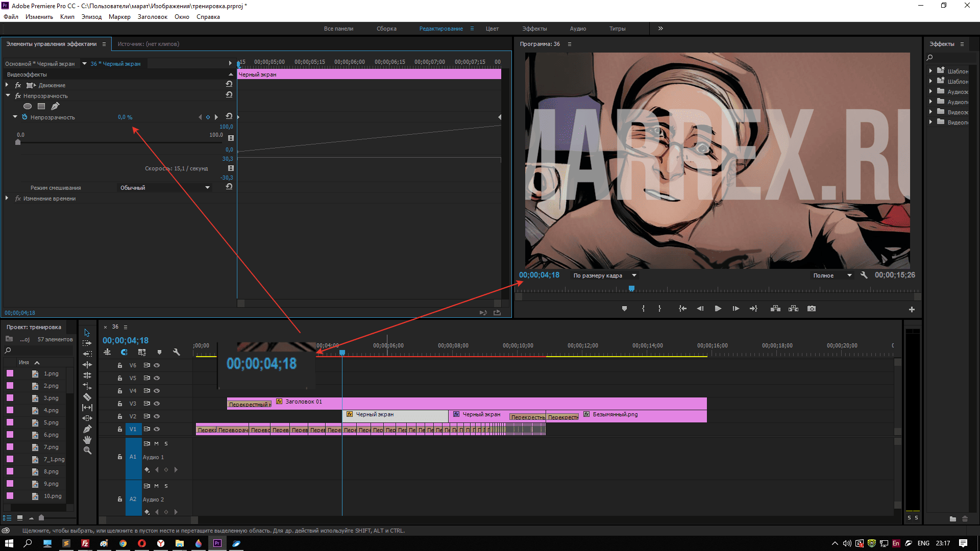
Task: Expand the last Видеоп effects folder
Action: click(931, 122)
